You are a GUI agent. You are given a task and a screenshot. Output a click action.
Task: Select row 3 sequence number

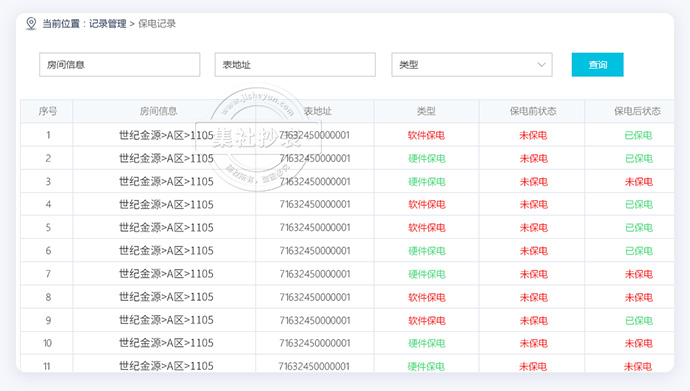coord(48,182)
